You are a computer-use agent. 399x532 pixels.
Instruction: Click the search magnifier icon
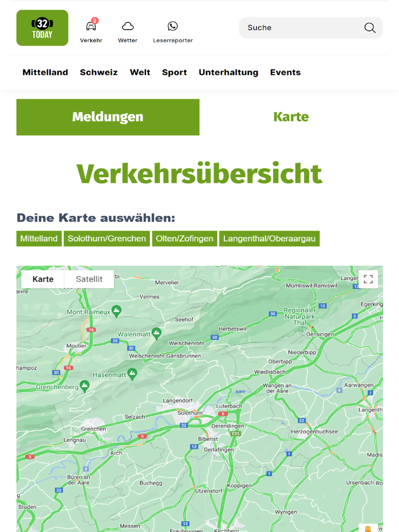pyautogui.click(x=370, y=28)
